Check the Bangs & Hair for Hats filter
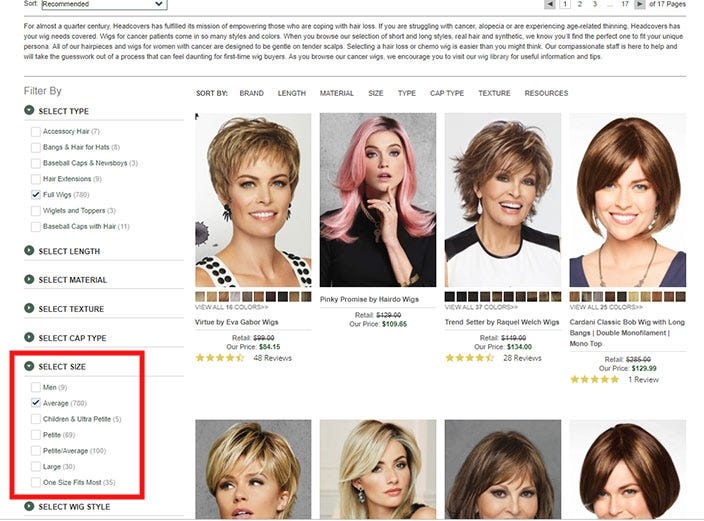 pos(36,147)
